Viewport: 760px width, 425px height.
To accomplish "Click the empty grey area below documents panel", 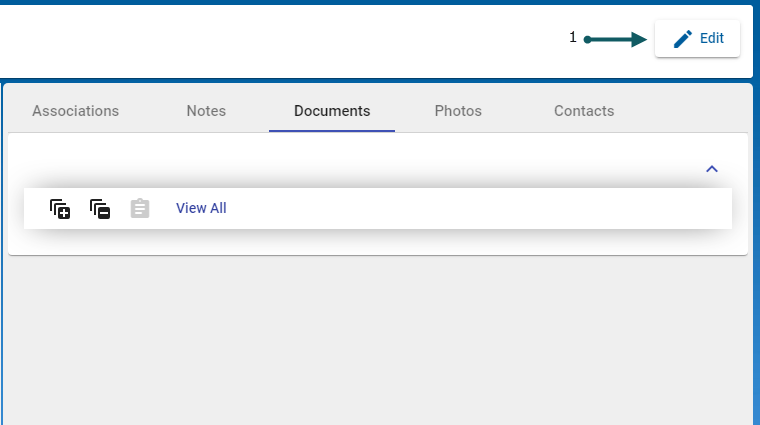I will (380, 340).
